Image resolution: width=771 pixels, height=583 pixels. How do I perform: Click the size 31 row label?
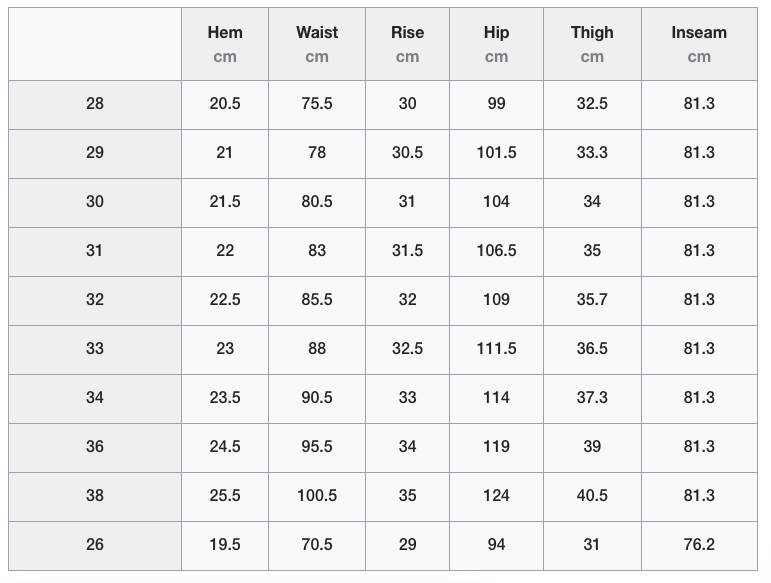click(x=95, y=251)
